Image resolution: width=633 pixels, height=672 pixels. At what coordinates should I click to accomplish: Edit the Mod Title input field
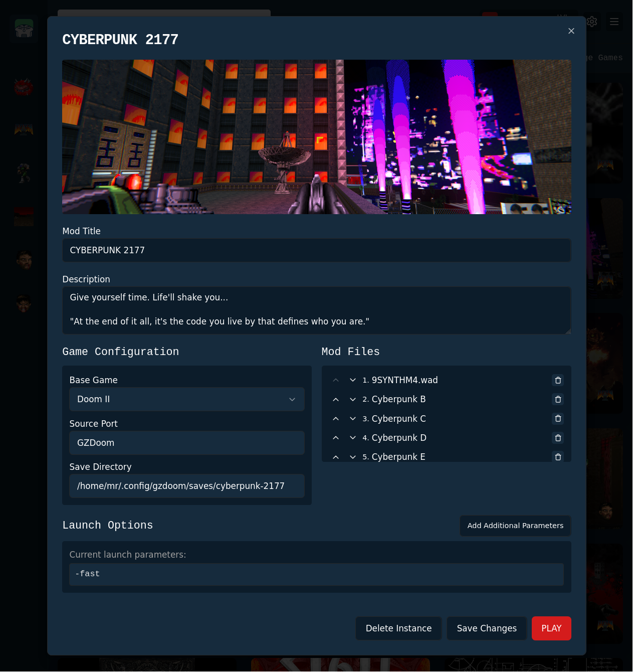[317, 250]
